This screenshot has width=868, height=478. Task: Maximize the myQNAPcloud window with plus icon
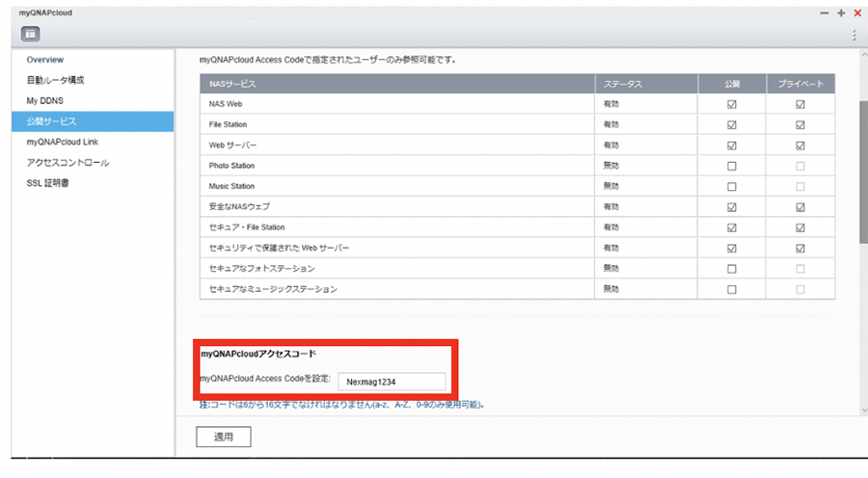[x=841, y=13]
